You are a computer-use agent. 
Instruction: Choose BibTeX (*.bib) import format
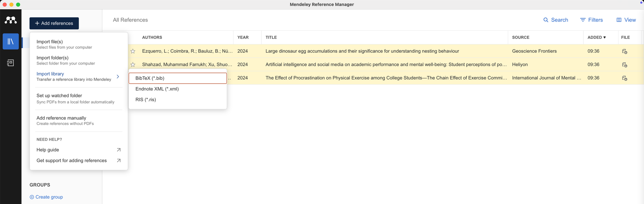coord(178,78)
